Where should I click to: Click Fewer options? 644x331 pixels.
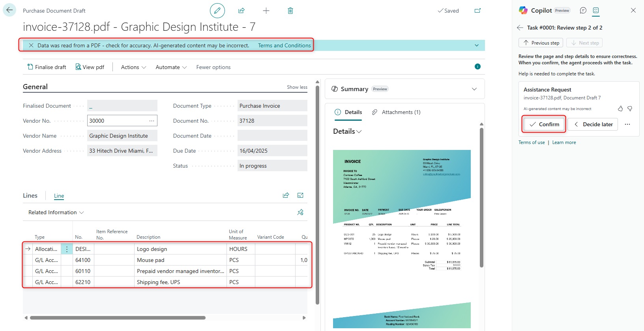point(213,67)
